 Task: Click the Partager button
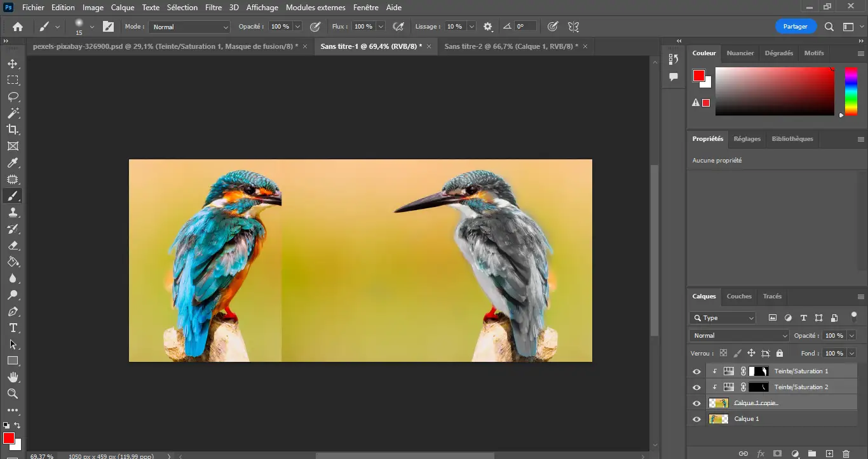click(x=795, y=27)
